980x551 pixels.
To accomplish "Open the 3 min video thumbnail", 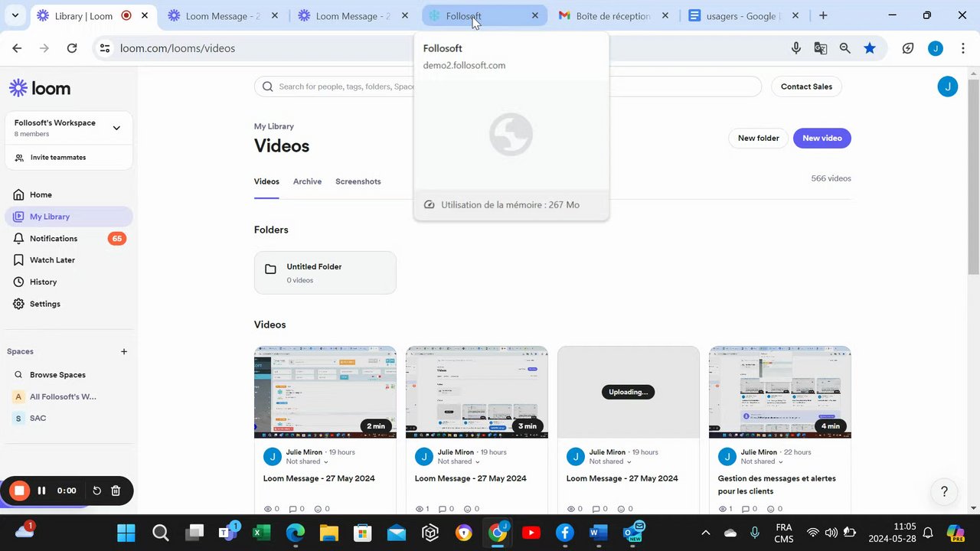I will click(477, 392).
